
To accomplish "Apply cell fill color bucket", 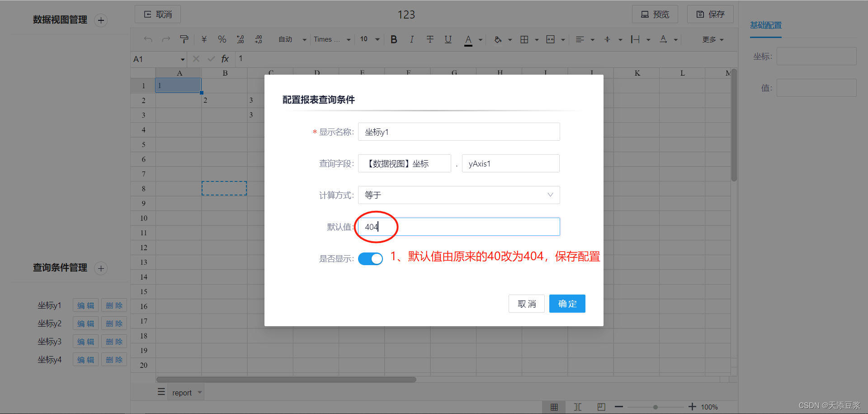I will pyautogui.click(x=498, y=39).
